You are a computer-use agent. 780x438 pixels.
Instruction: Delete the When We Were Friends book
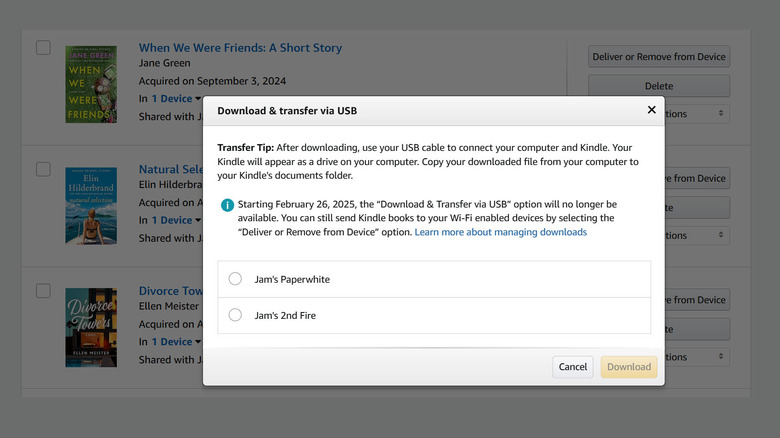[x=658, y=86]
